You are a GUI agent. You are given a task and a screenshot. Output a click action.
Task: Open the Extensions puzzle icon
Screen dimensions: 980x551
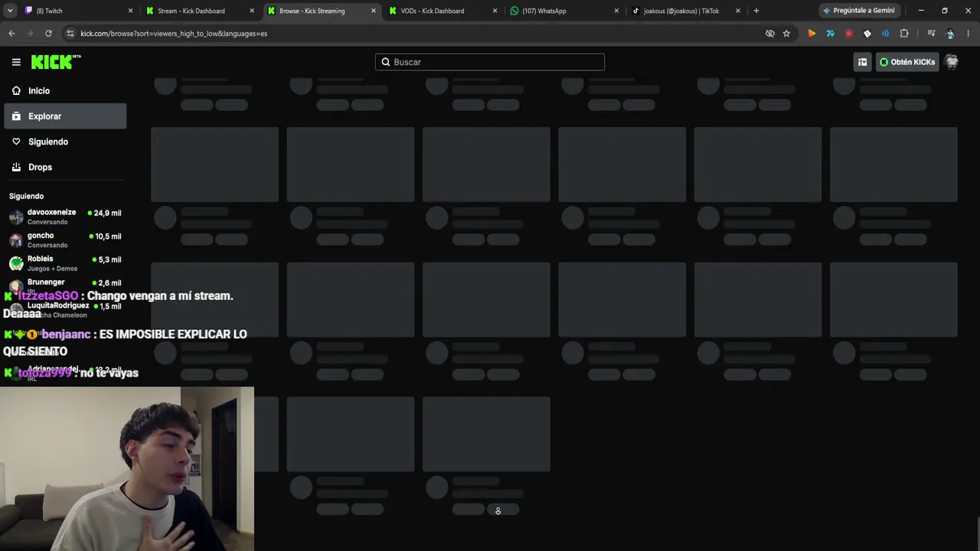point(904,34)
